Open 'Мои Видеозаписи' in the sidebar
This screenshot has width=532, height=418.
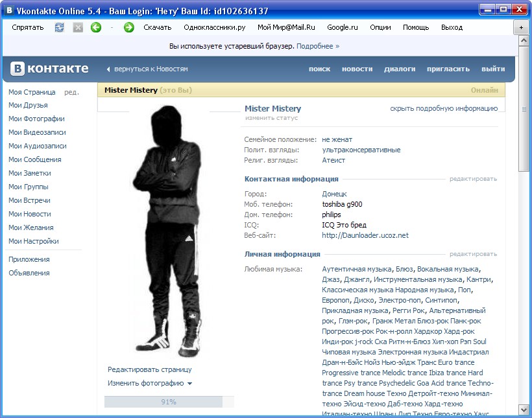click(38, 132)
